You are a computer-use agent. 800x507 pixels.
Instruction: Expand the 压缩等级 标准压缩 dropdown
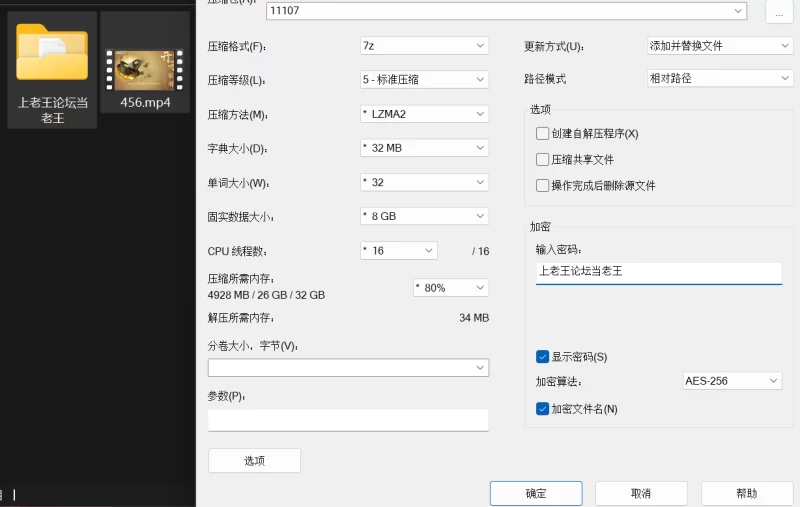point(424,80)
